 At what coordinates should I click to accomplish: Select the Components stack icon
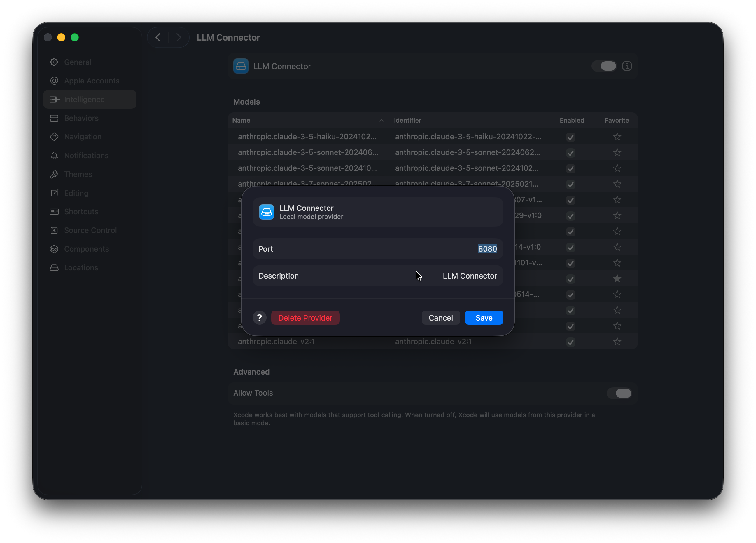54,249
